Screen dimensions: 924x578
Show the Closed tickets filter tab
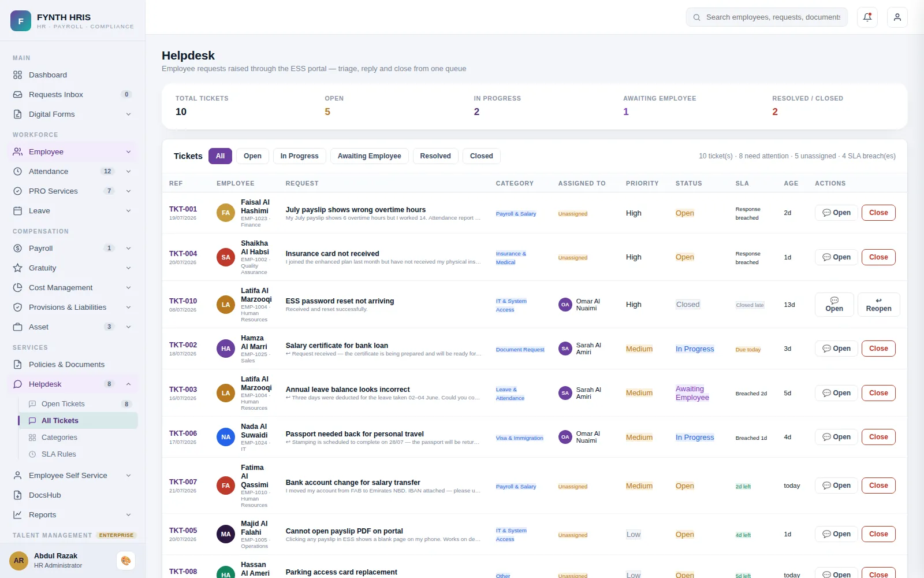click(x=481, y=156)
